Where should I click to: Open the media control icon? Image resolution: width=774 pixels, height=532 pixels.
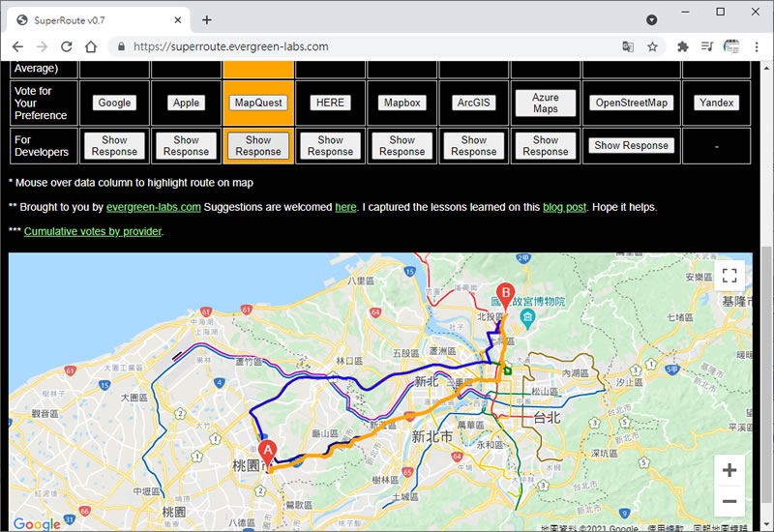[x=707, y=46]
